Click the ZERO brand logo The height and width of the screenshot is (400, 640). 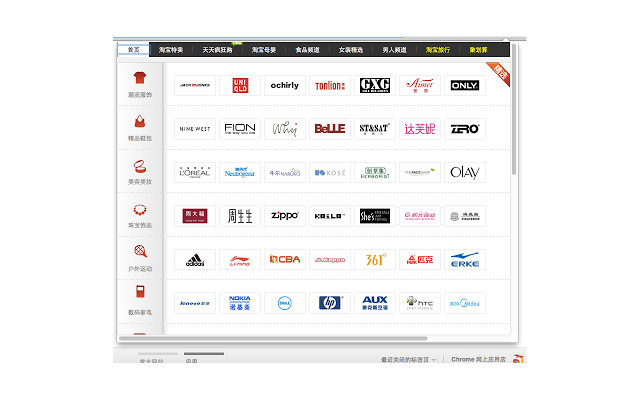(465, 129)
